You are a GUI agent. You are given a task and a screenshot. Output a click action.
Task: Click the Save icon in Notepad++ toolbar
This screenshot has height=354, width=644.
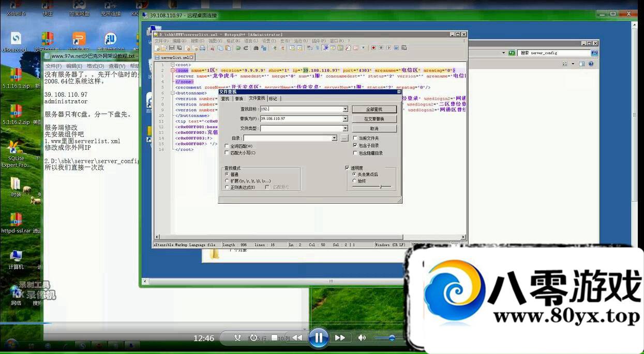point(172,48)
